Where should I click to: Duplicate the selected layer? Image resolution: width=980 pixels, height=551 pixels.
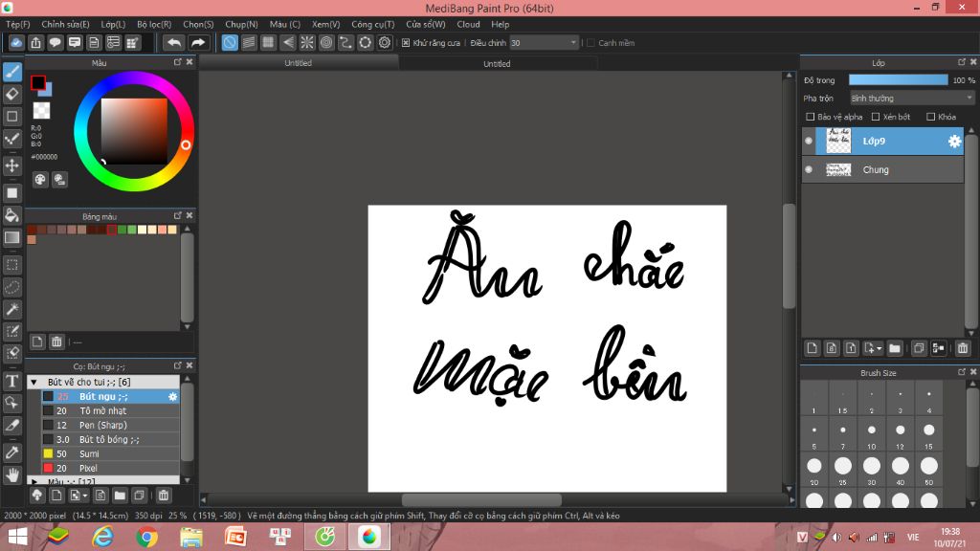pos(918,348)
